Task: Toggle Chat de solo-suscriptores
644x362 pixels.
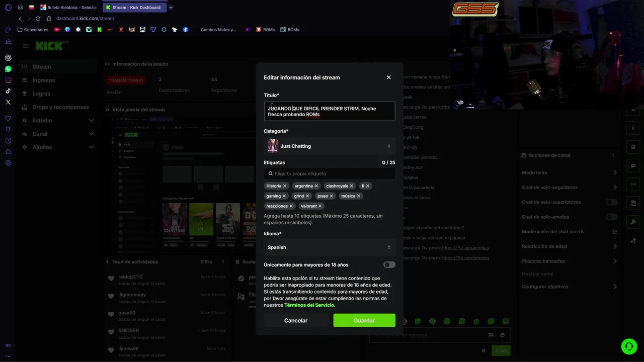Action: [611, 202]
